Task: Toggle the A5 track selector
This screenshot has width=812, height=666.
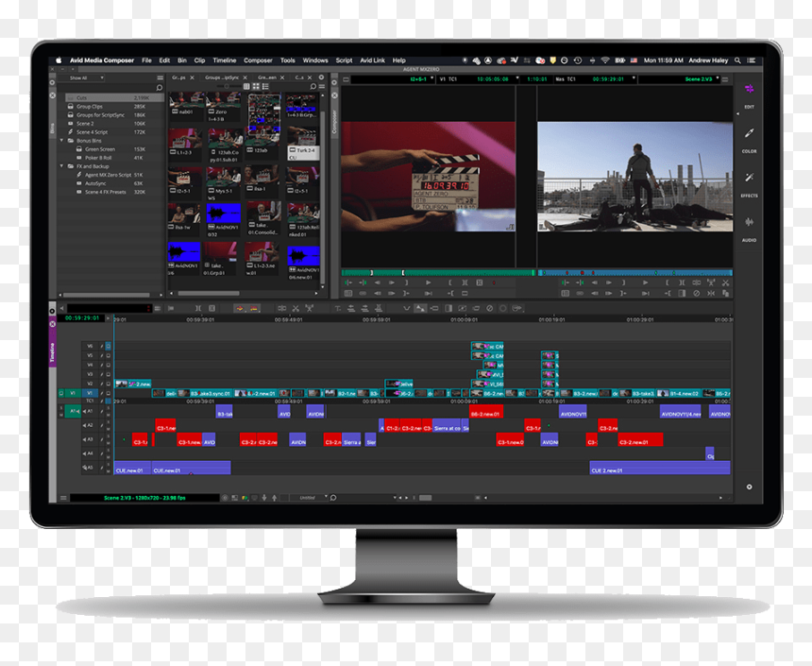Action: tap(89, 468)
